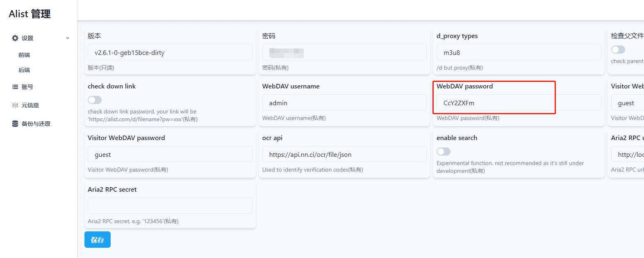Image resolution: width=644 pixels, height=258 pixels.
Task: Click the 'ocr api' heading
Action: click(x=272, y=138)
